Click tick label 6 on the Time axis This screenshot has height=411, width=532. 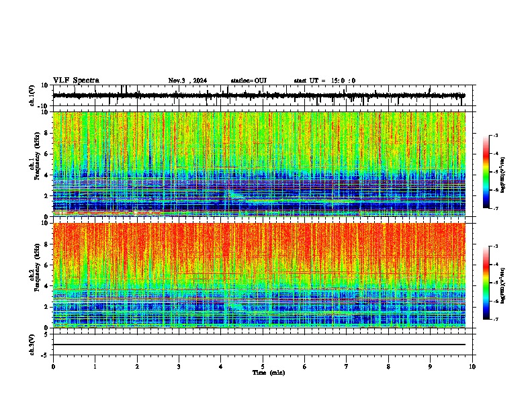pos(305,367)
